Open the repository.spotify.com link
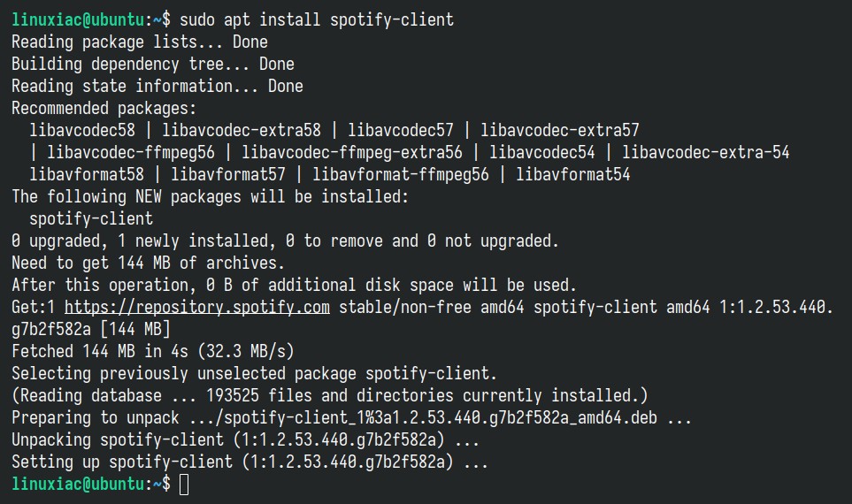Viewport: 852px width, 504px height. [197, 308]
